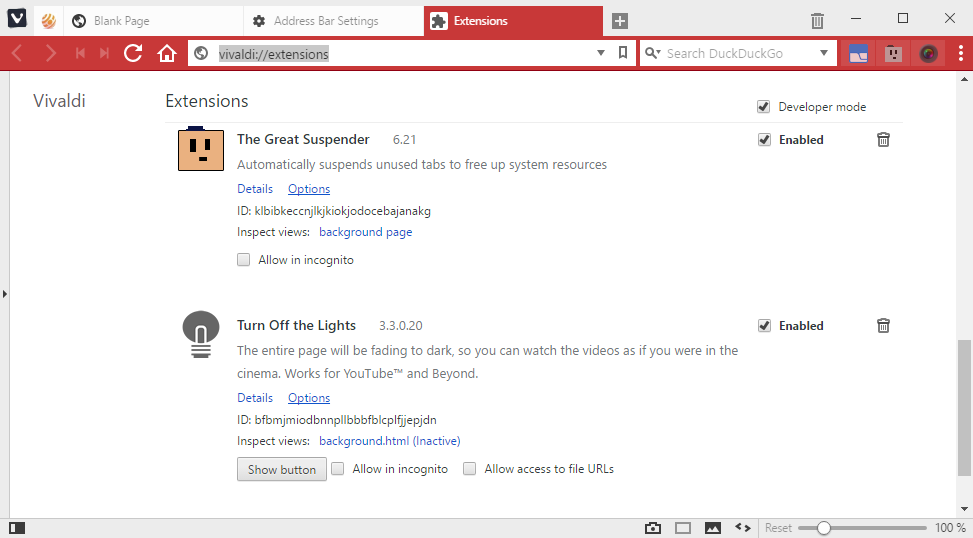Screen dimensions: 973x538
Task: Expand the side panel with left-edge arrow
Action: coord(4,294)
